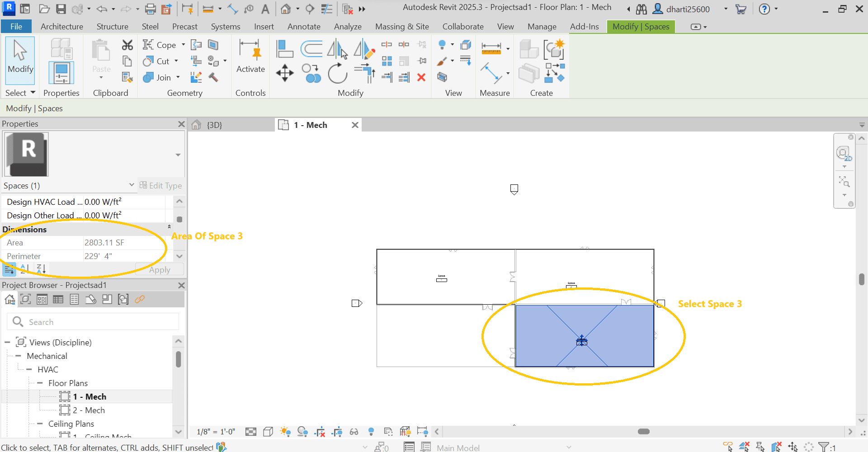Click the Edit Type button

tap(161, 185)
